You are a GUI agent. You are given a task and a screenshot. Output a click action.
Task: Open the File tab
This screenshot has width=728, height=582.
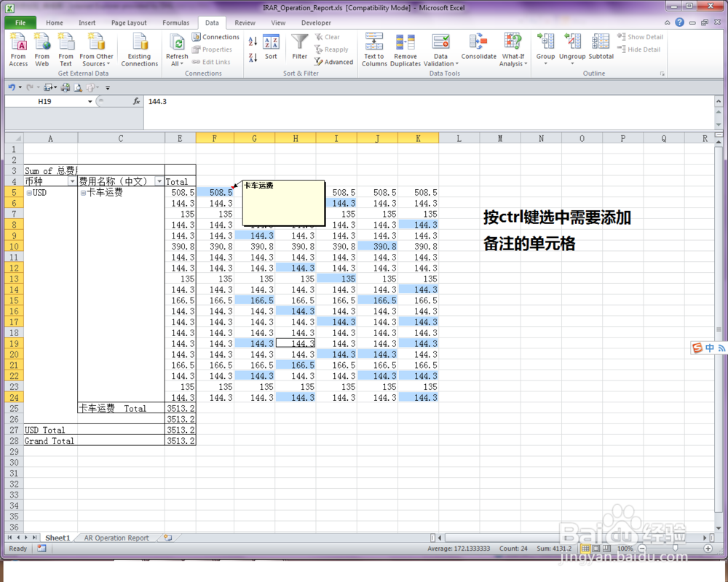coord(20,23)
